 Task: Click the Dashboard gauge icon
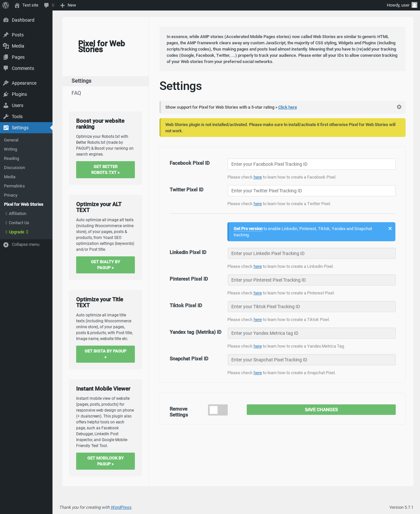(6, 20)
